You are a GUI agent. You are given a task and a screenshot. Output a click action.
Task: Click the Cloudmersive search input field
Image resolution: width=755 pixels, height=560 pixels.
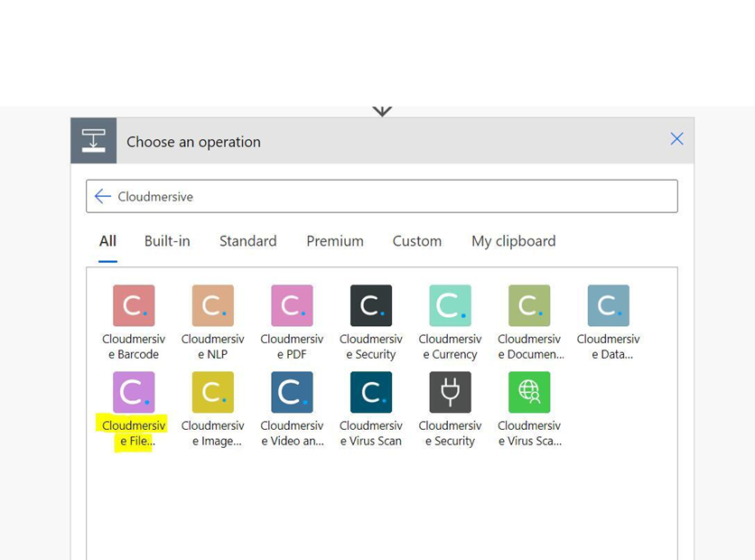382,196
